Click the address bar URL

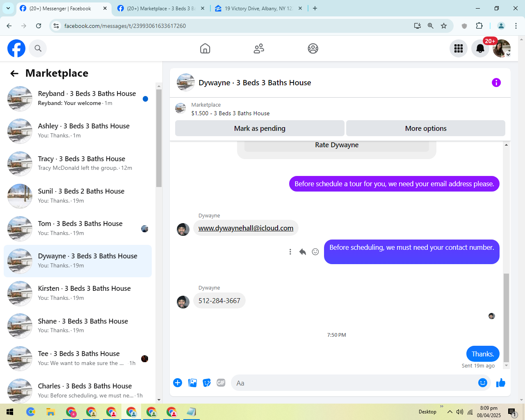tap(125, 26)
